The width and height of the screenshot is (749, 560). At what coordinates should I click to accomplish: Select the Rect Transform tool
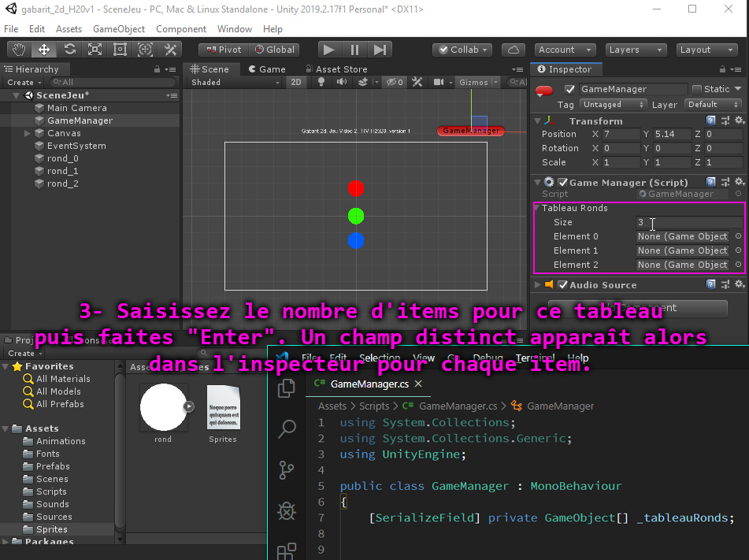[120, 50]
